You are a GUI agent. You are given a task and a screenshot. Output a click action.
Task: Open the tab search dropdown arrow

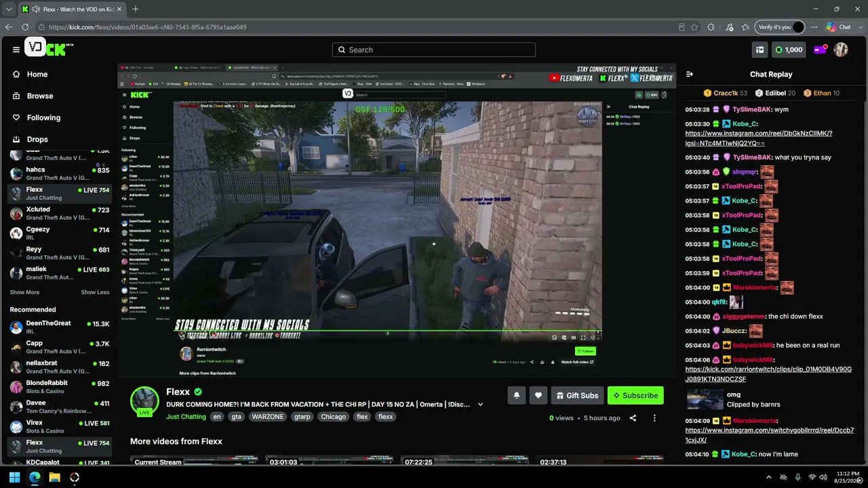[9, 9]
